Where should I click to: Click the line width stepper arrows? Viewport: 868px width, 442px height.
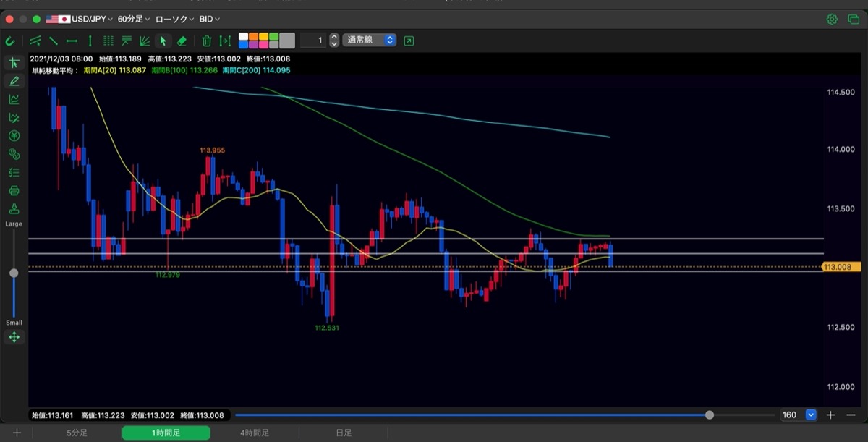click(334, 41)
